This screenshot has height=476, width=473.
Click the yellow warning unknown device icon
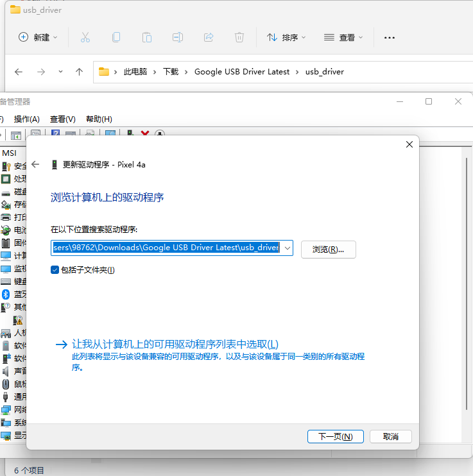(18, 320)
